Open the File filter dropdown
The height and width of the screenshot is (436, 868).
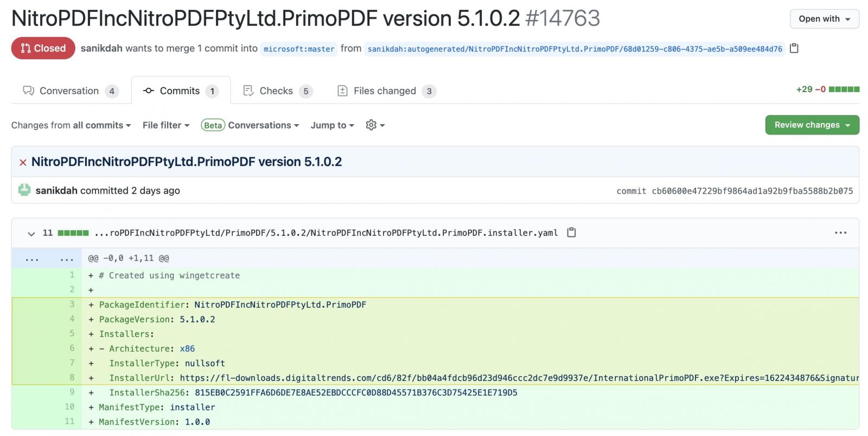pos(166,125)
